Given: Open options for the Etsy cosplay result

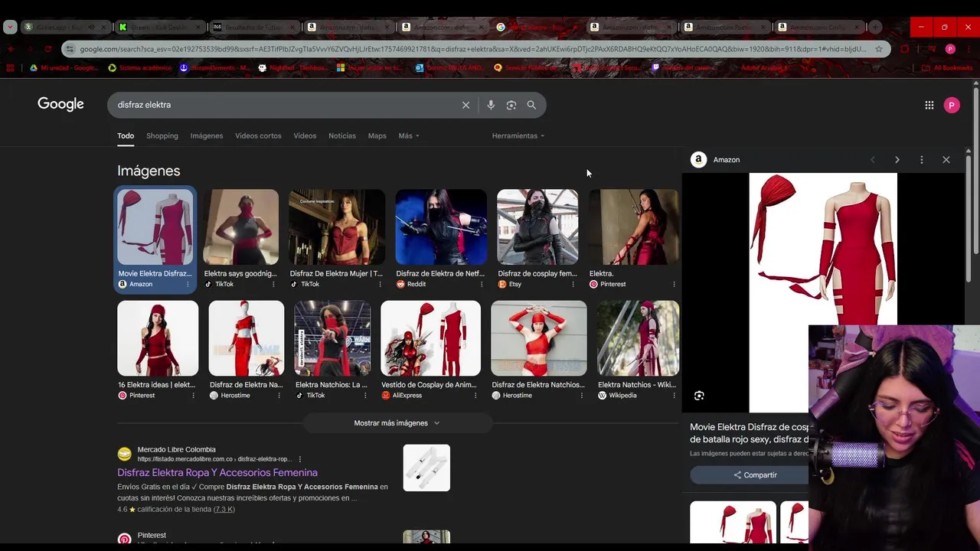Looking at the screenshot, I should 573,285.
